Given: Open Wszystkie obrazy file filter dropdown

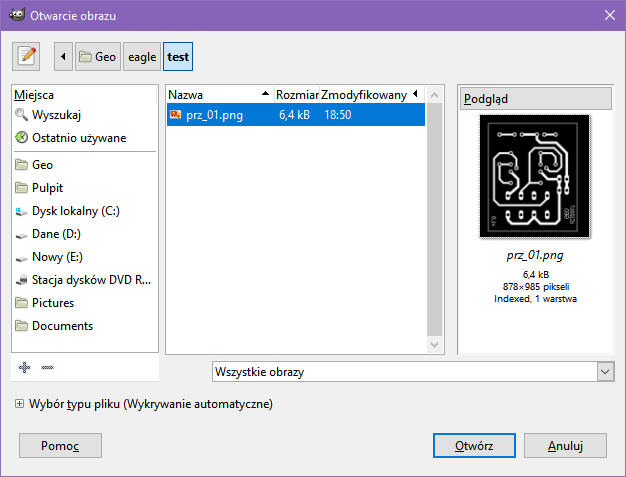Looking at the screenshot, I should (x=413, y=371).
